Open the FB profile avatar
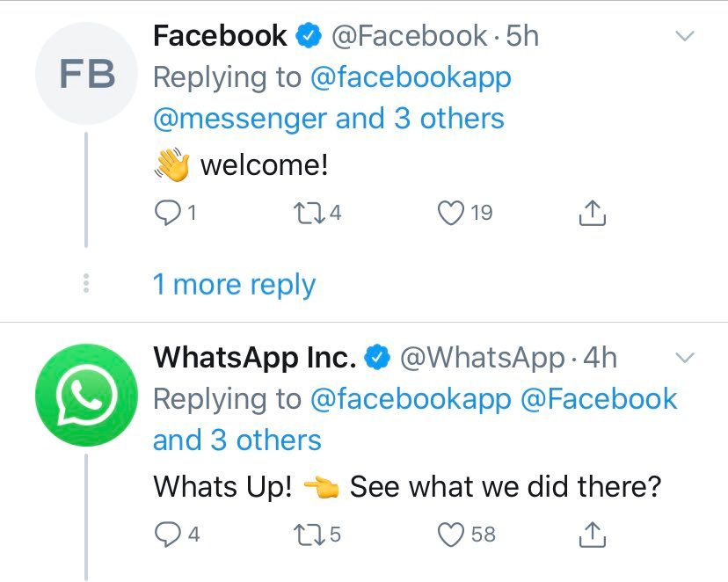Image resolution: width=728 pixels, height=582 pixels. click(x=86, y=74)
